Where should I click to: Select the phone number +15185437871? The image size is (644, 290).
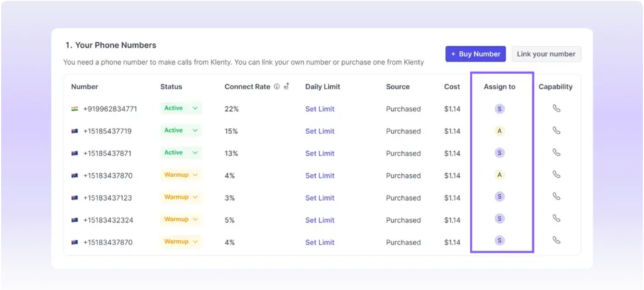click(x=107, y=153)
